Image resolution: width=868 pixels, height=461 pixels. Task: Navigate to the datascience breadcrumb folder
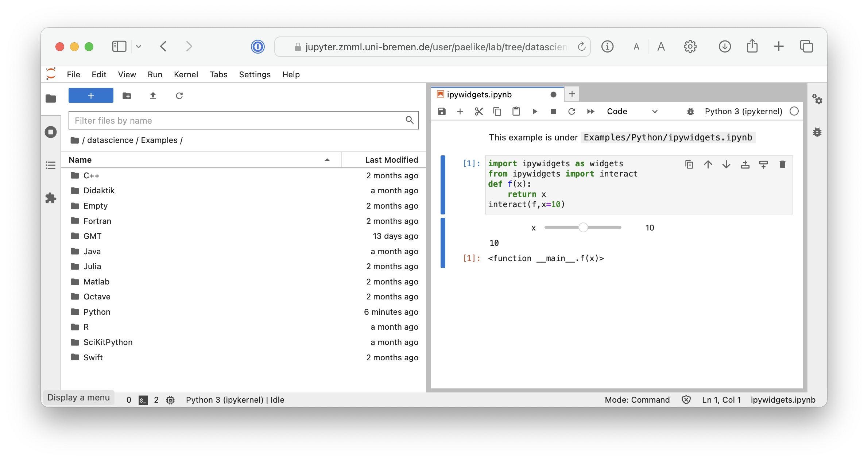tap(110, 140)
